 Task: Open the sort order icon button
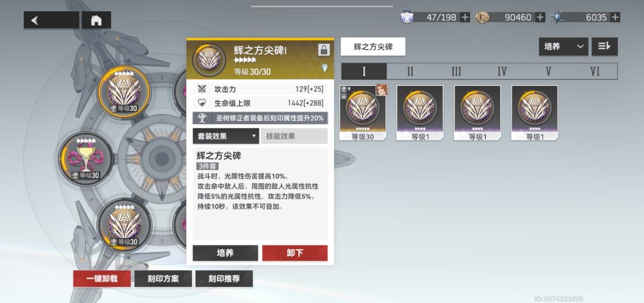click(x=605, y=47)
